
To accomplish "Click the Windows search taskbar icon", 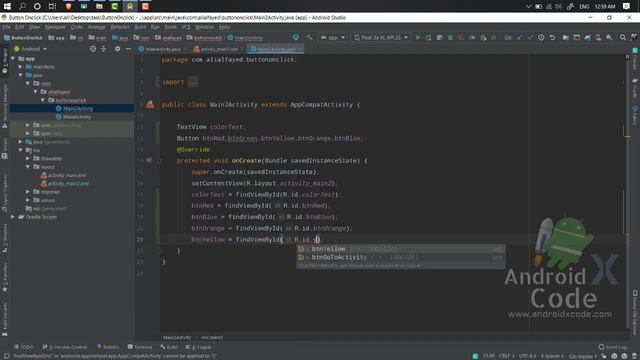I will (22, 6).
